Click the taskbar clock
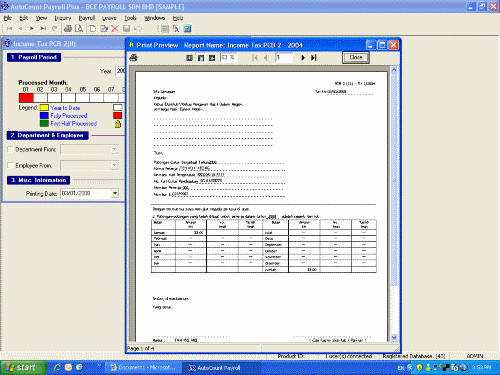 click(481, 367)
